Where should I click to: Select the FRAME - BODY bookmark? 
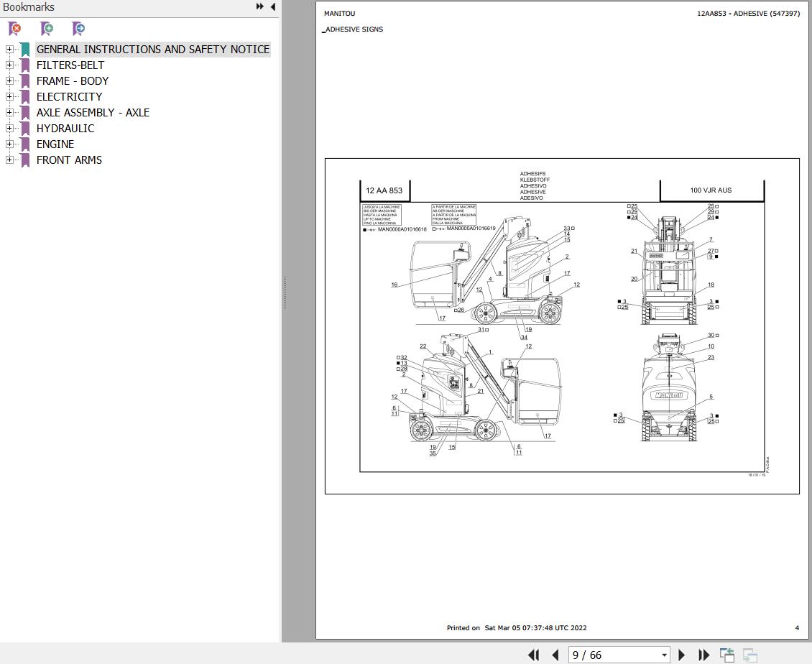[x=73, y=80]
